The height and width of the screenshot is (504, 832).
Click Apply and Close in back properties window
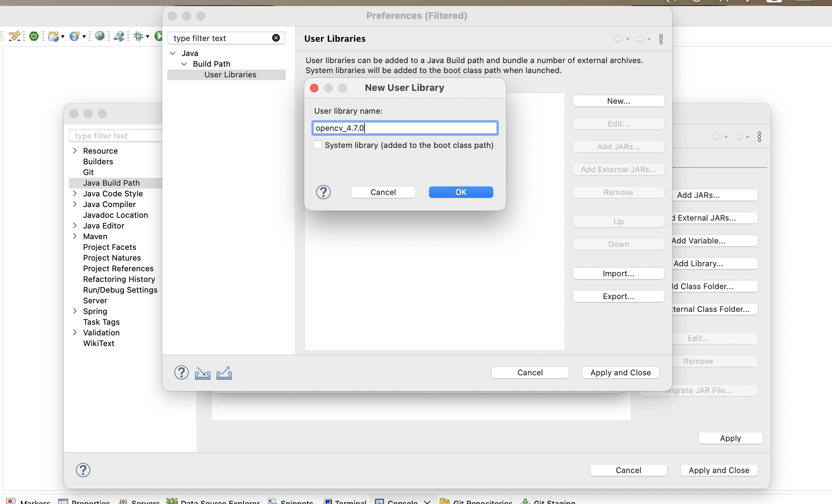[x=719, y=470]
